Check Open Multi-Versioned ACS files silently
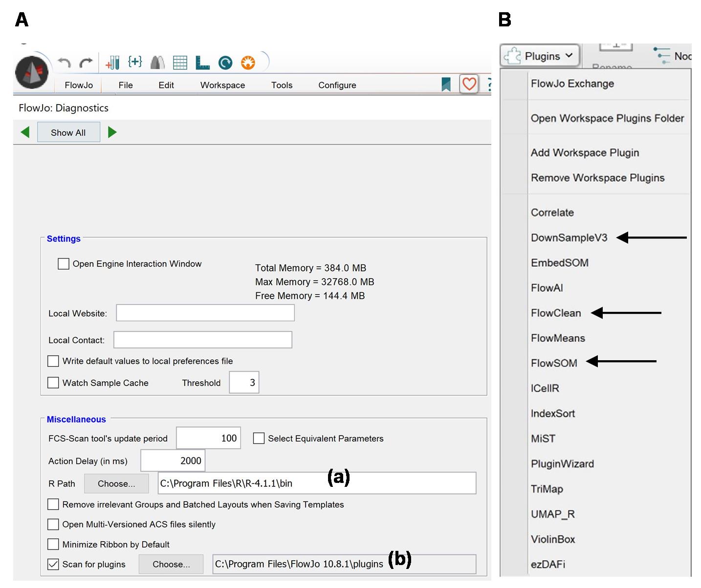Image resolution: width=701 pixels, height=588 pixels. tap(53, 524)
